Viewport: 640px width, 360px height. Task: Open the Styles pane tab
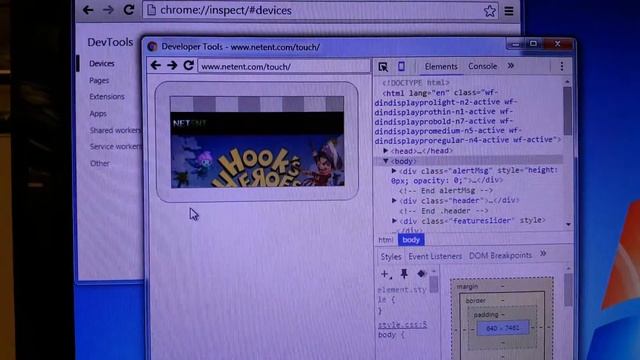click(x=391, y=256)
